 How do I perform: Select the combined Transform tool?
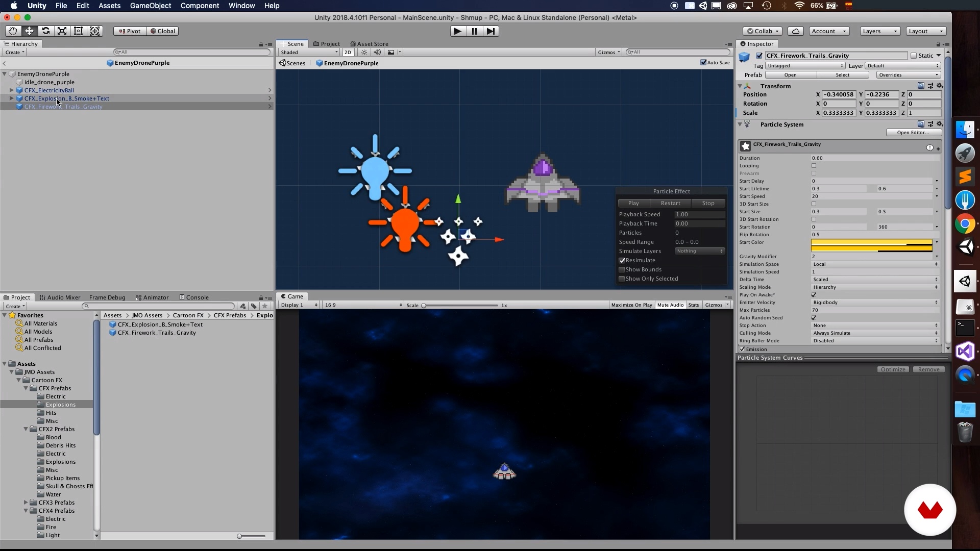point(94,31)
